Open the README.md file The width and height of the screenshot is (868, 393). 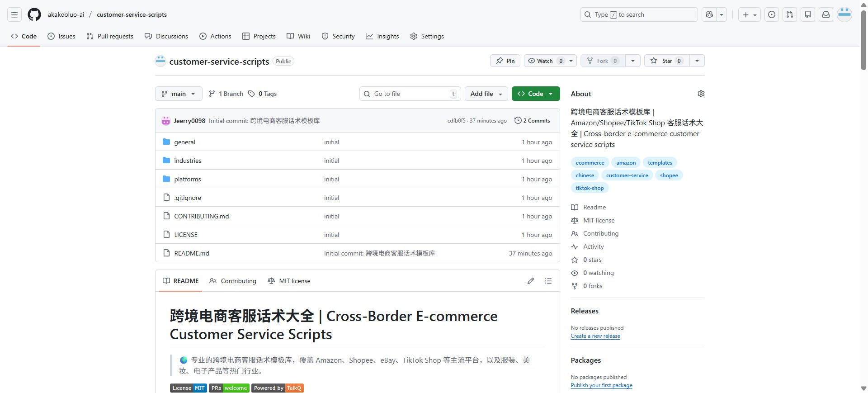192,253
